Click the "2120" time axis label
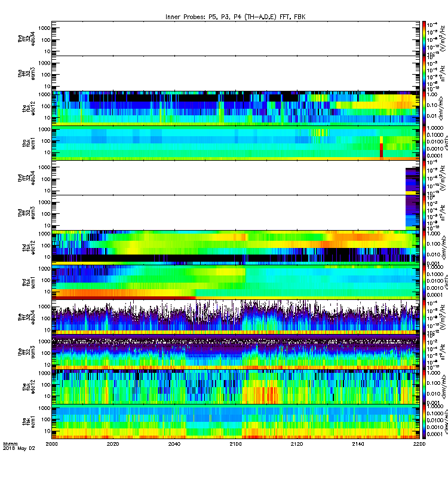The width and height of the screenshot is (448, 478). point(297,444)
